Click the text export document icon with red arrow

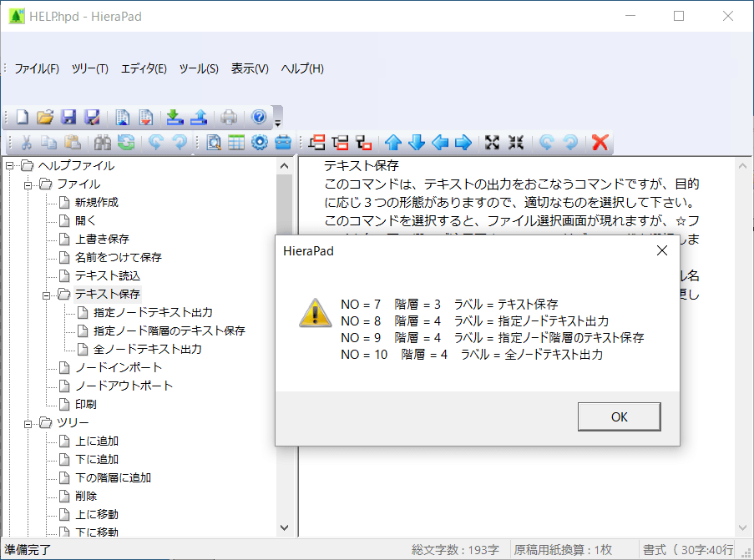[x=145, y=117]
